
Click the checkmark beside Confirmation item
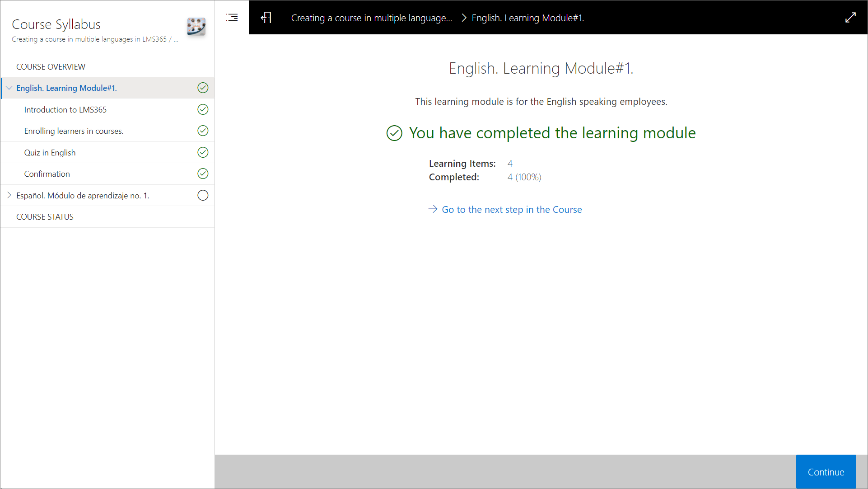pos(203,174)
